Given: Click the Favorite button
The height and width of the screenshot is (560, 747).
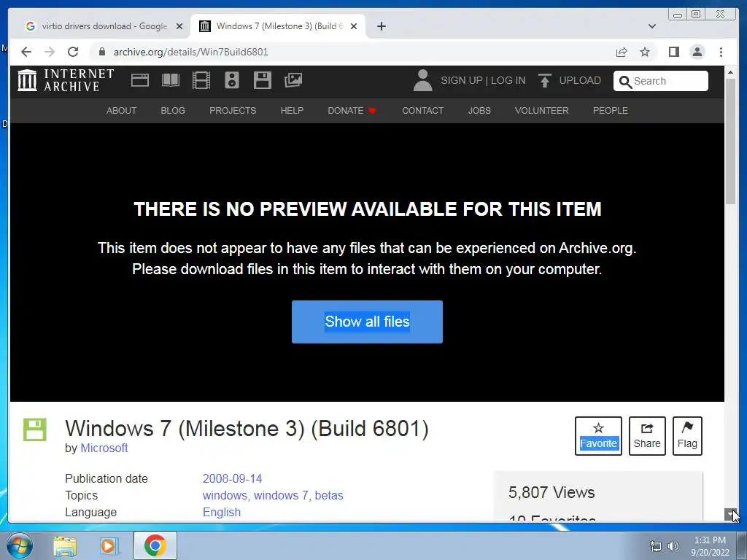Looking at the screenshot, I should point(598,436).
